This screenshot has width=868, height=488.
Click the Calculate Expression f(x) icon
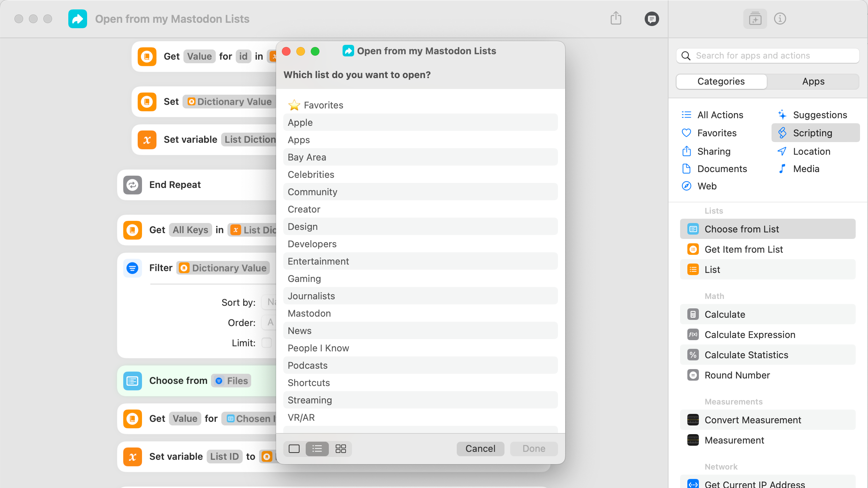coord(693,335)
